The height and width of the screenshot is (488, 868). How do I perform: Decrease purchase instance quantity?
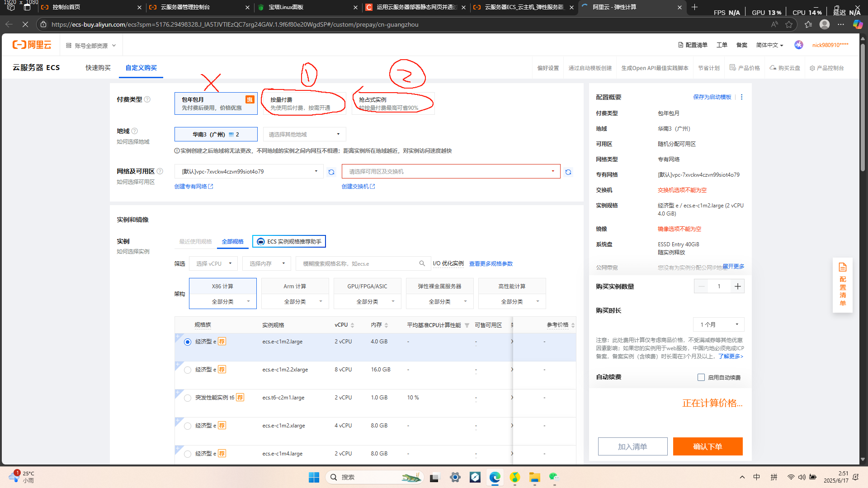click(x=701, y=286)
